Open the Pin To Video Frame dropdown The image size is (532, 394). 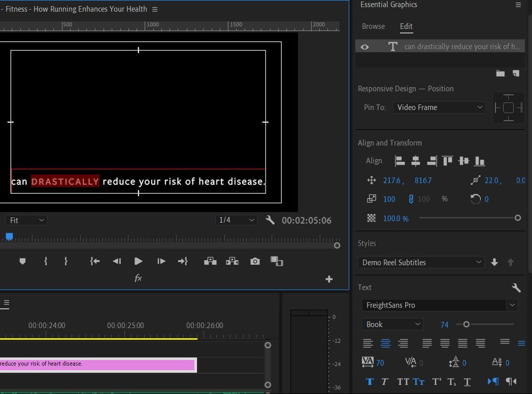tap(439, 108)
